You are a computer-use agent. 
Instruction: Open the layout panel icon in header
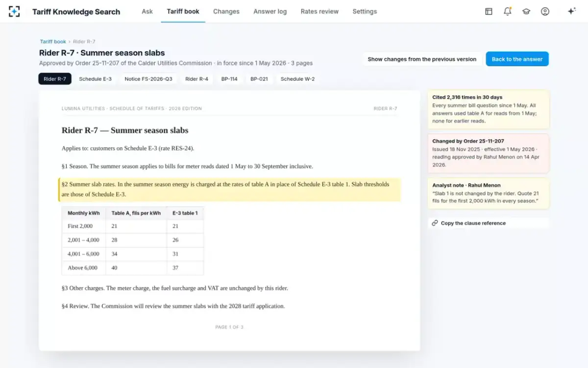(x=489, y=11)
